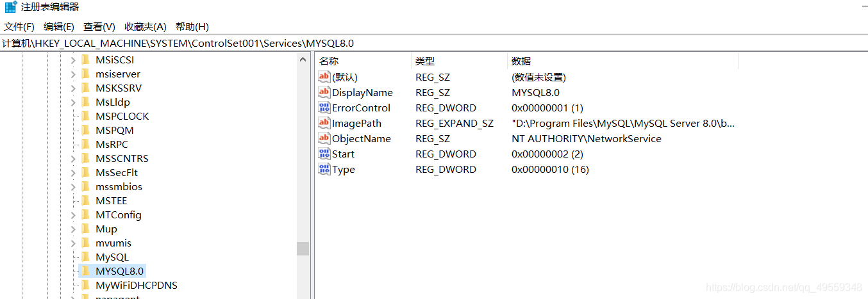Click the MsSecFlt folder icon

pos(85,173)
